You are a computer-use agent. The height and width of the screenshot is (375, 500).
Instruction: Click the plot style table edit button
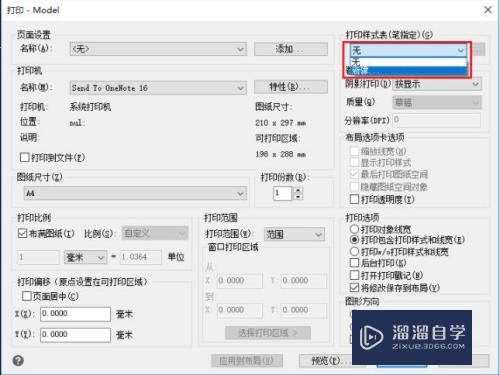(x=479, y=50)
